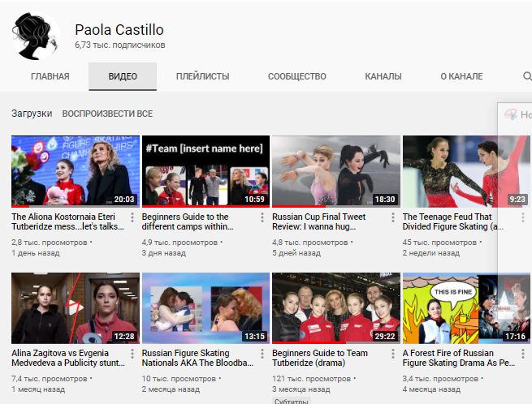Open Beginners Guide to Team Tutberidze thumbnail
Screen dimensions: 532x404
[x=336, y=308]
